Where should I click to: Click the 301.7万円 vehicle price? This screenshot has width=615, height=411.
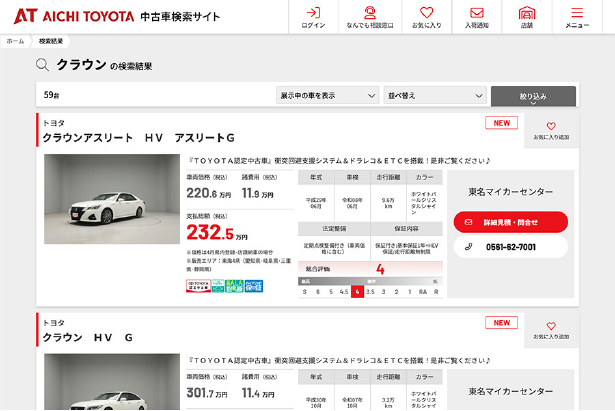pos(207,393)
